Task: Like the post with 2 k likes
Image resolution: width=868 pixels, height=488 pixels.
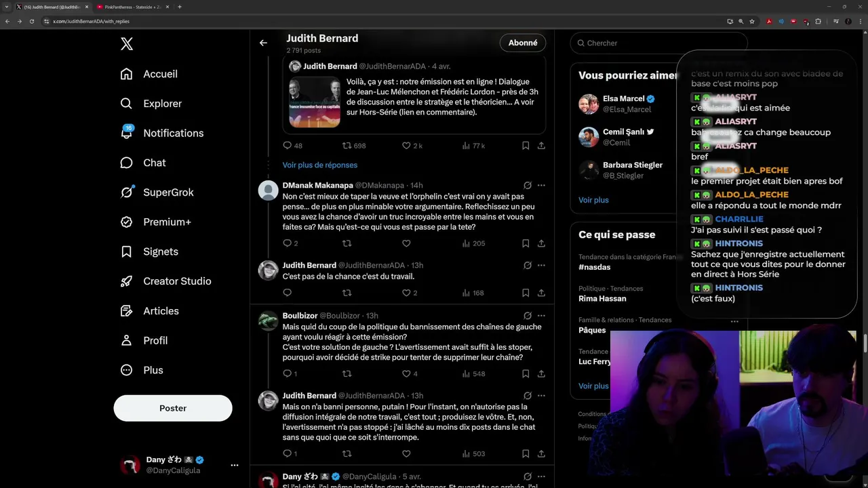Action: tap(412, 146)
